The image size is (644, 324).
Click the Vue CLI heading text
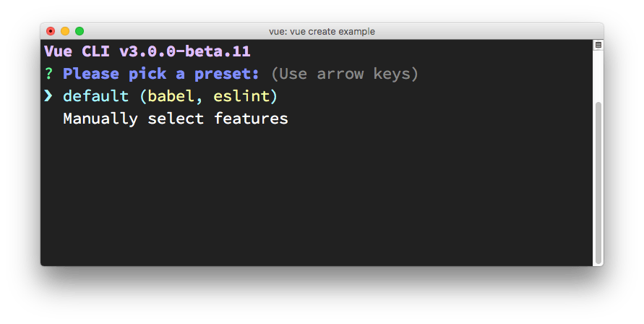(x=77, y=51)
